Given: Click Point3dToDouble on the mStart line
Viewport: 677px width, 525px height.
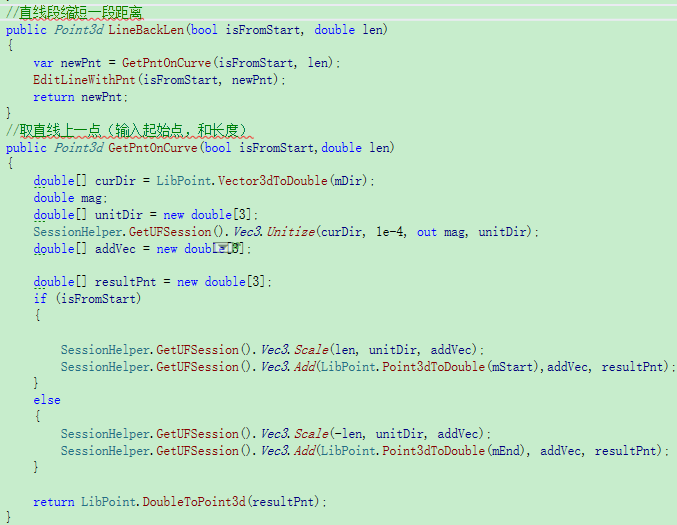Looking at the screenshot, I should tap(433, 367).
